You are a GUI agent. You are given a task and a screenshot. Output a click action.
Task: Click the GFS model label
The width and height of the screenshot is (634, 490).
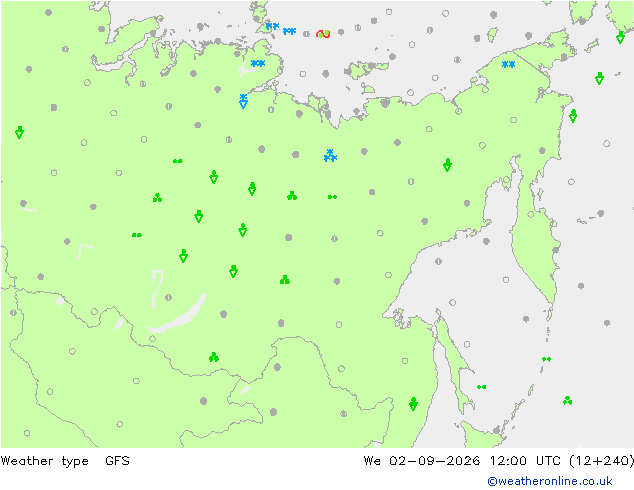(x=117, y=461)
